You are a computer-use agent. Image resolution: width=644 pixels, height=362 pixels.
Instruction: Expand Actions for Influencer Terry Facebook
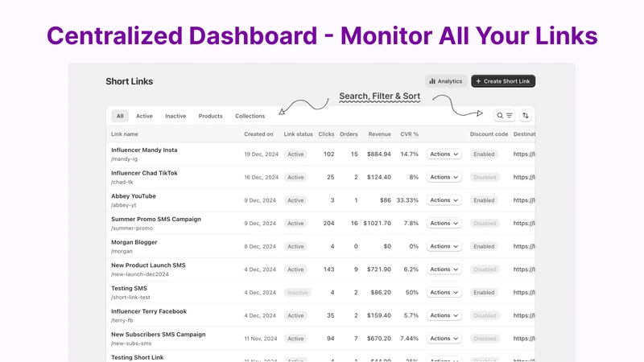pos(444,315)
